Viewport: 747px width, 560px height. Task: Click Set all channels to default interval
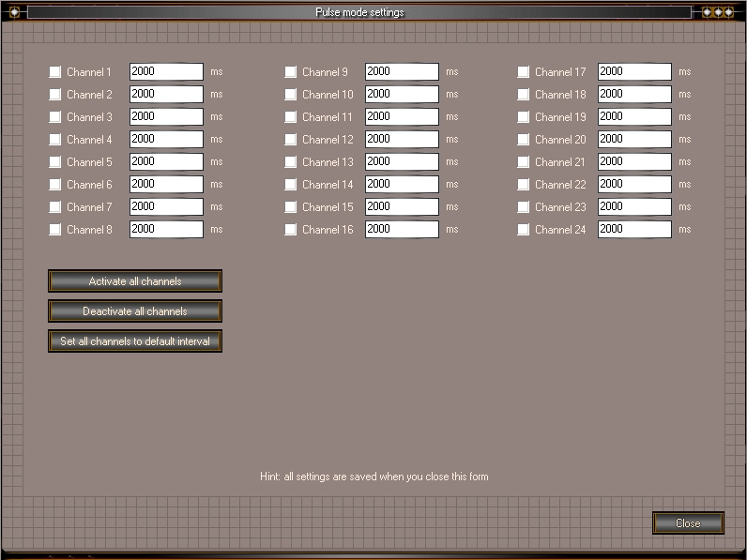(135, 341)
